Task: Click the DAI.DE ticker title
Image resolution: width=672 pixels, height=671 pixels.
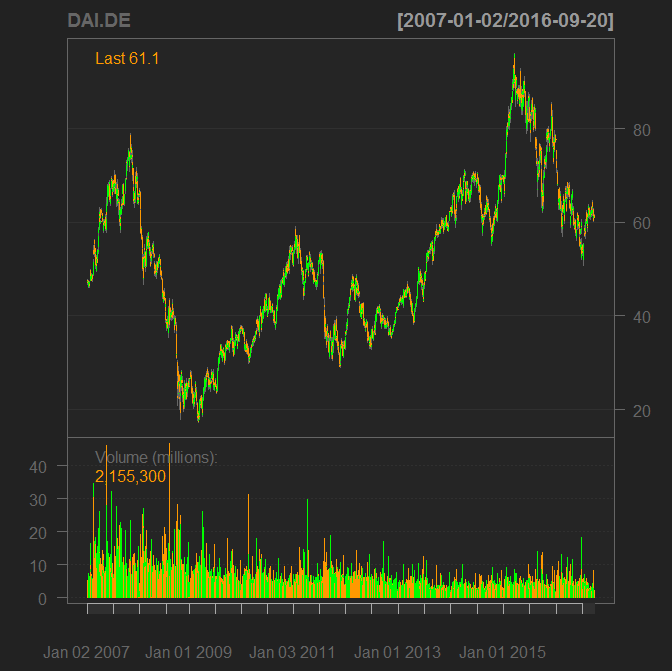Action: coord(99,21)
